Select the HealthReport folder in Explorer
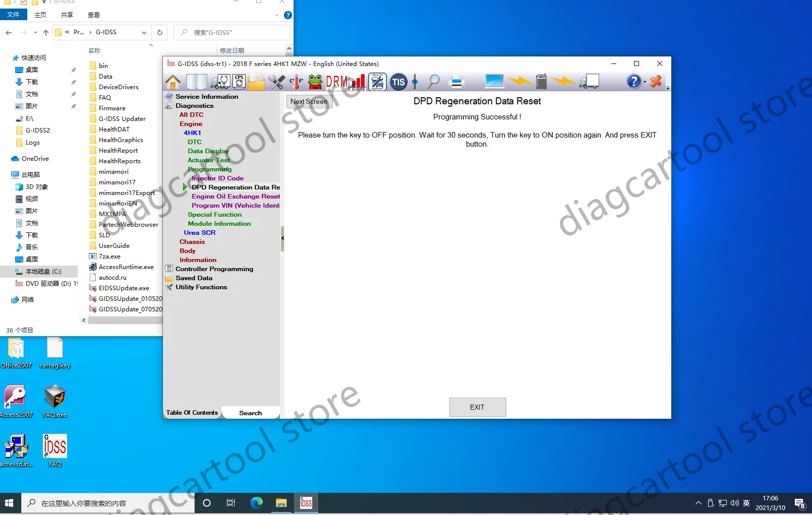 click(x=118, y=151)
